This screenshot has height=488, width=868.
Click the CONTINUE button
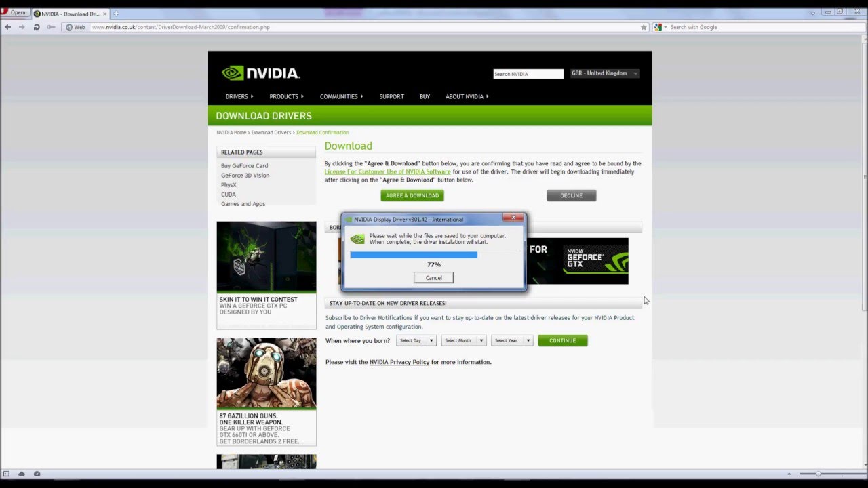pos(562,340)
